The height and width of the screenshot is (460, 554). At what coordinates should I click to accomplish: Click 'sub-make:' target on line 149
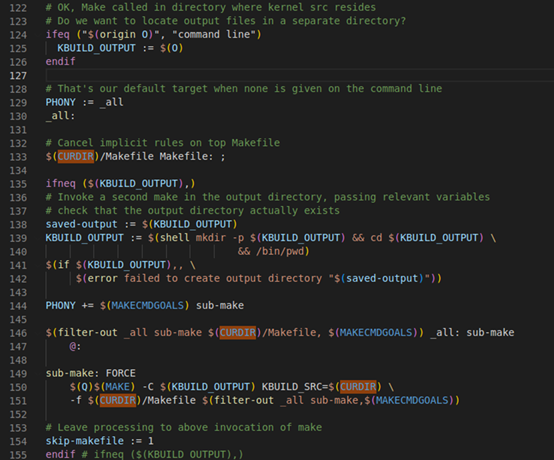[x=72, y=373]
